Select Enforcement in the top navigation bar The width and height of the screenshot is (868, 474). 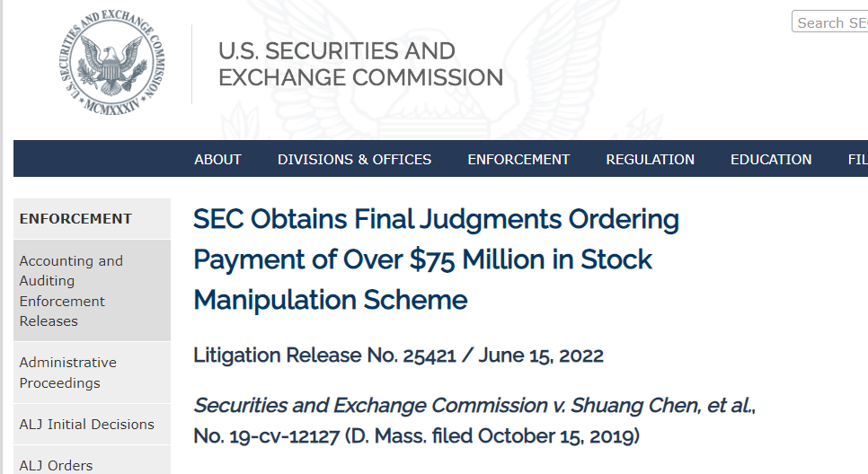pos(518,159)
